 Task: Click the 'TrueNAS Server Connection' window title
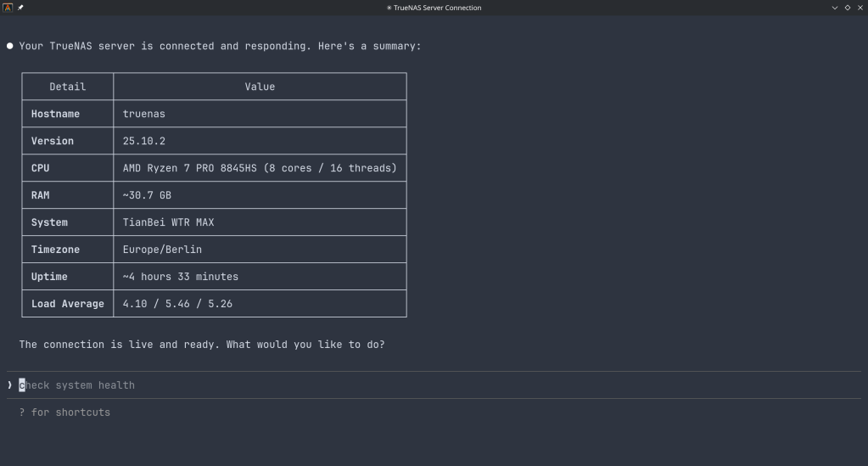click(x=434, y=8)
